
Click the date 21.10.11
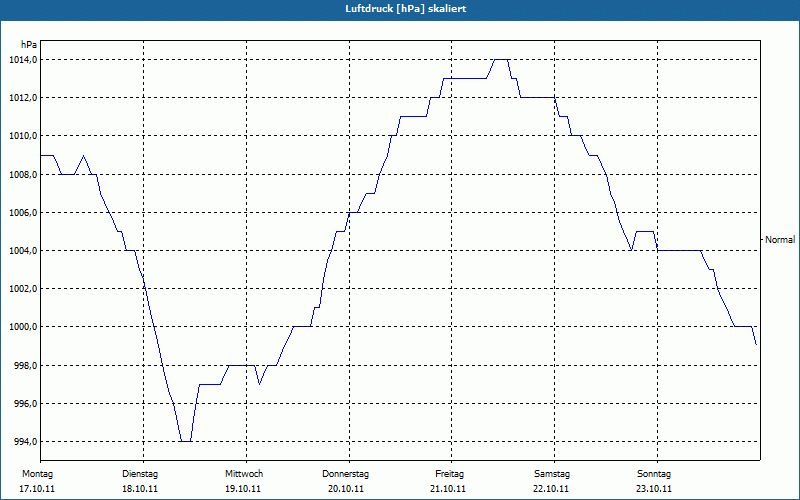448,489
